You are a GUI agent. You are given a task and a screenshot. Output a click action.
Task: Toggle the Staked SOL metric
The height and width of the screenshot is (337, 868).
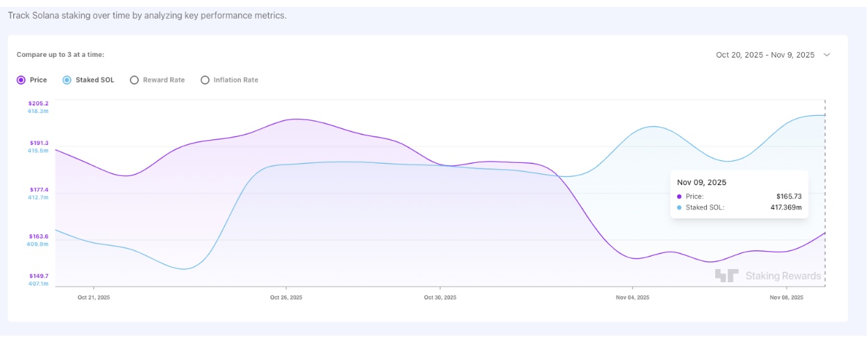coord(67,80)
